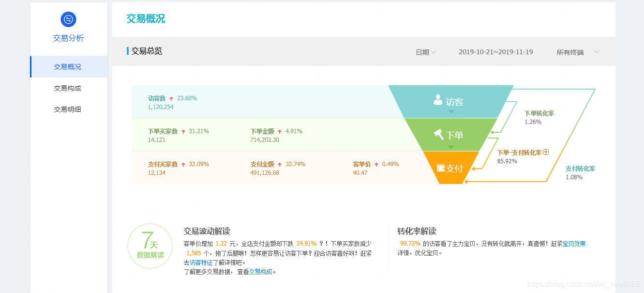The width and height of the screenshot is (644, 293).
Task: Click the 1.26% conversion value
Action: [x=533, y=122]
